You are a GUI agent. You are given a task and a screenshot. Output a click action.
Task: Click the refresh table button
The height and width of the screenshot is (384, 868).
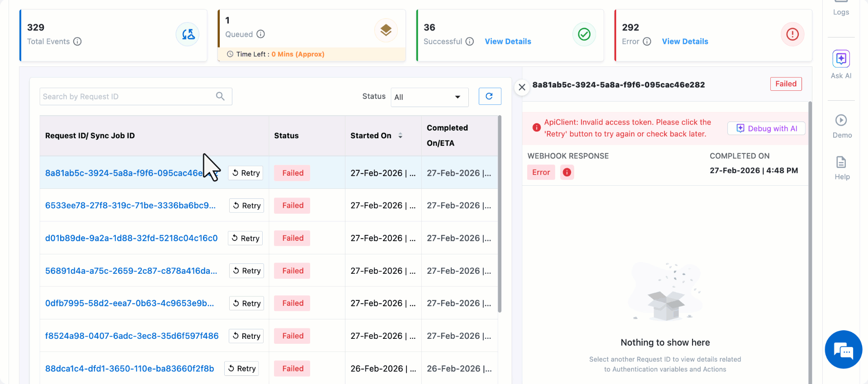tap(490, 96)
